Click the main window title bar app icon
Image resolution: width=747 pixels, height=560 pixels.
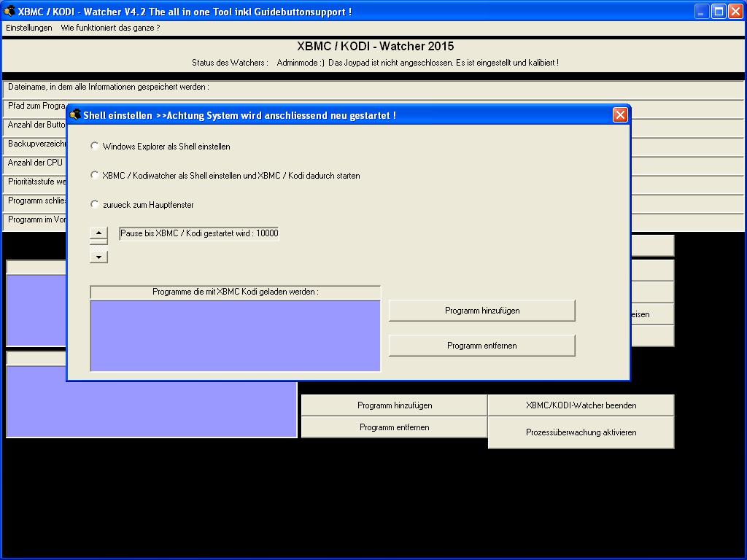(x=9, y=11)
